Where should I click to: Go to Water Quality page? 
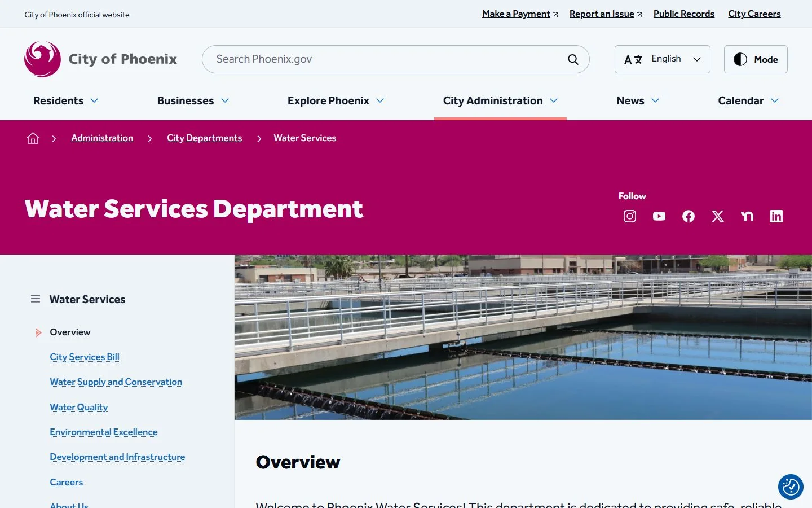[x=79, y=407]
